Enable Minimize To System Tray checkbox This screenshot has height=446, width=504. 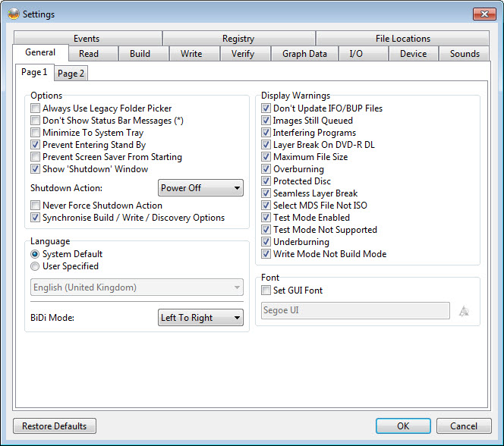[35, 133]
